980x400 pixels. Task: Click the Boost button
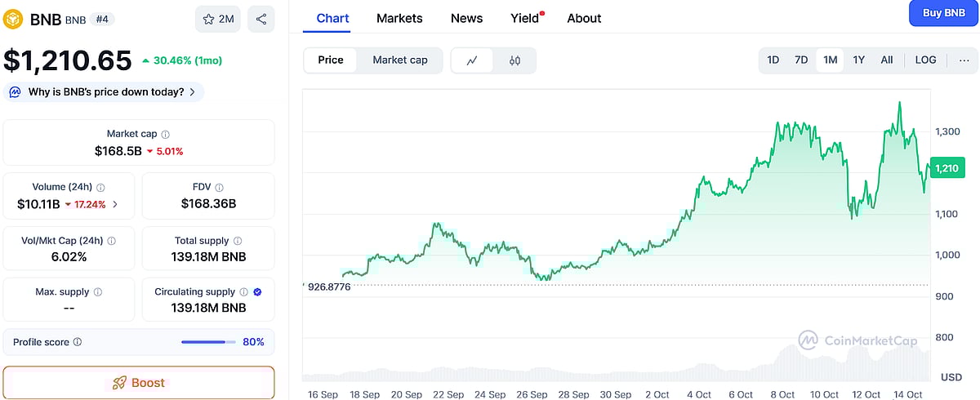click(139, 383)
